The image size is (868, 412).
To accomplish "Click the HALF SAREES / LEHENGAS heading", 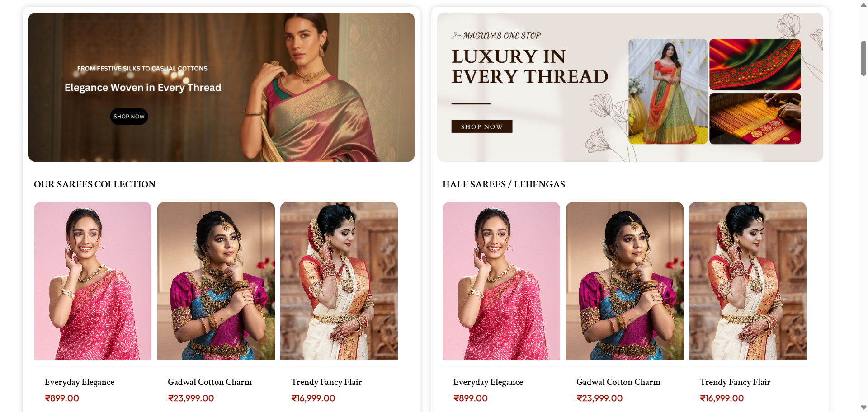I will point(504,184).
